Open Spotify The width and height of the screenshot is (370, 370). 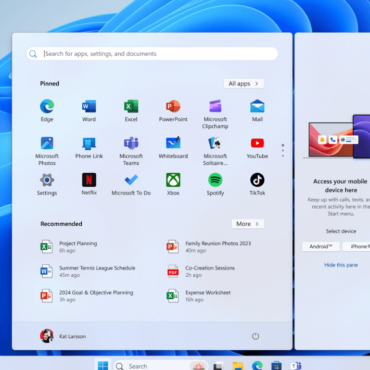[215, 184]
